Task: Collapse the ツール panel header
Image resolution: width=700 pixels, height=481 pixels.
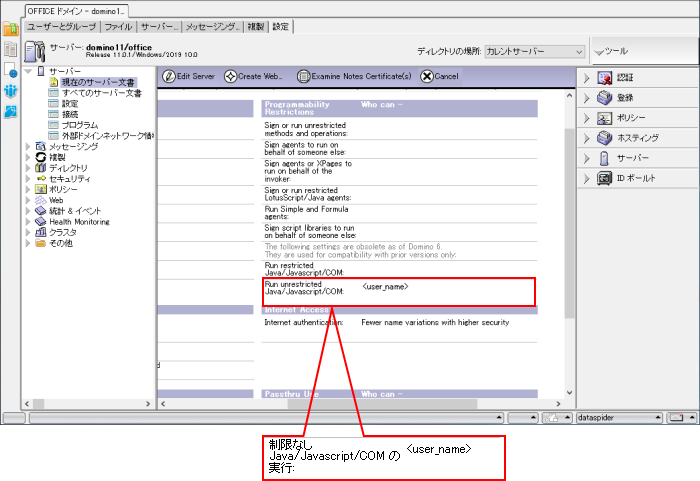Action: click(x=598, y=51)
